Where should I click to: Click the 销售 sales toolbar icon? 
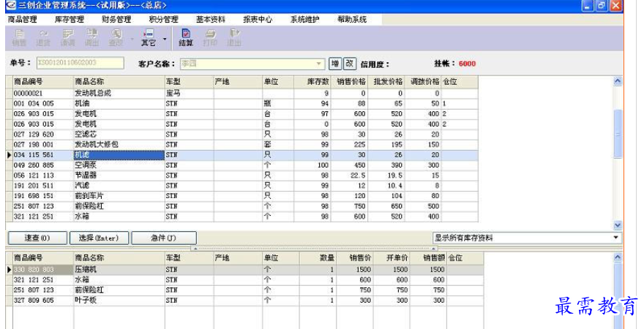[x=19, y=38]
